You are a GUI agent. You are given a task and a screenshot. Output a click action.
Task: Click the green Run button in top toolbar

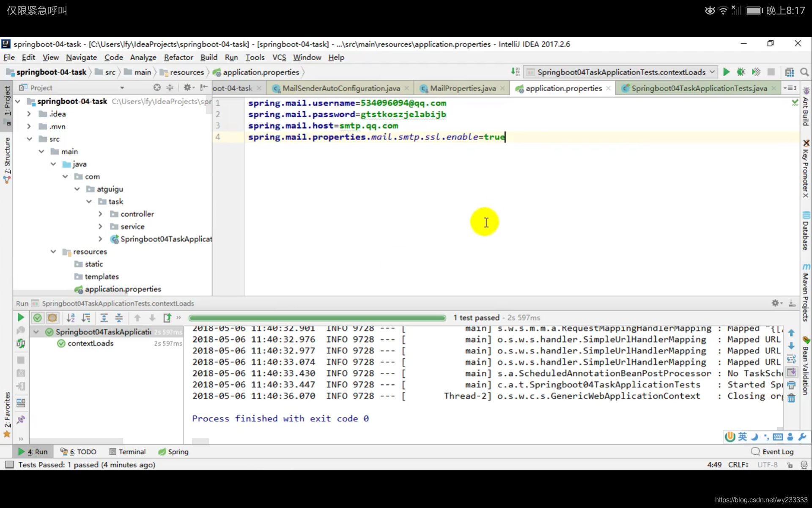coord(726,72)
